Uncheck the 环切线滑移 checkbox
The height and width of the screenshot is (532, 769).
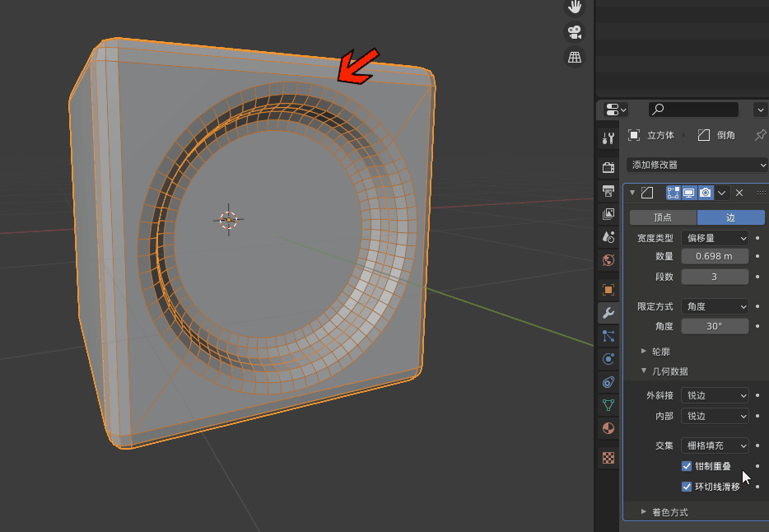(687, 487)
